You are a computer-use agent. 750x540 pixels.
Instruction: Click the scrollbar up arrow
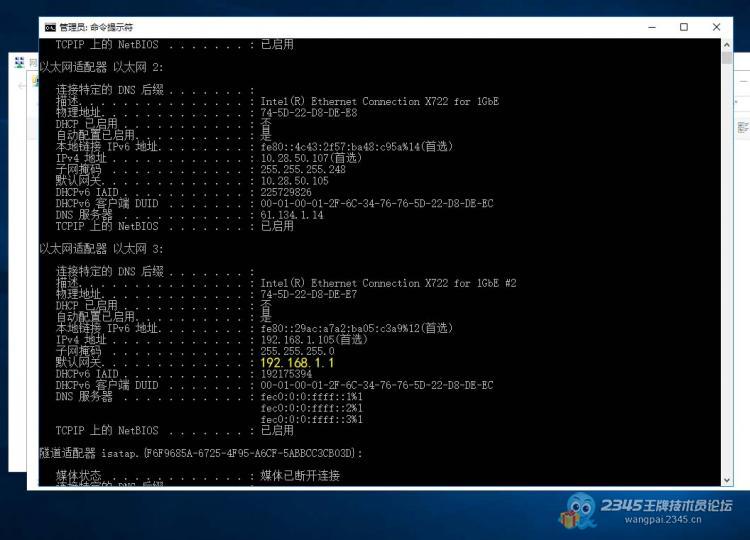tap(727, 44)
